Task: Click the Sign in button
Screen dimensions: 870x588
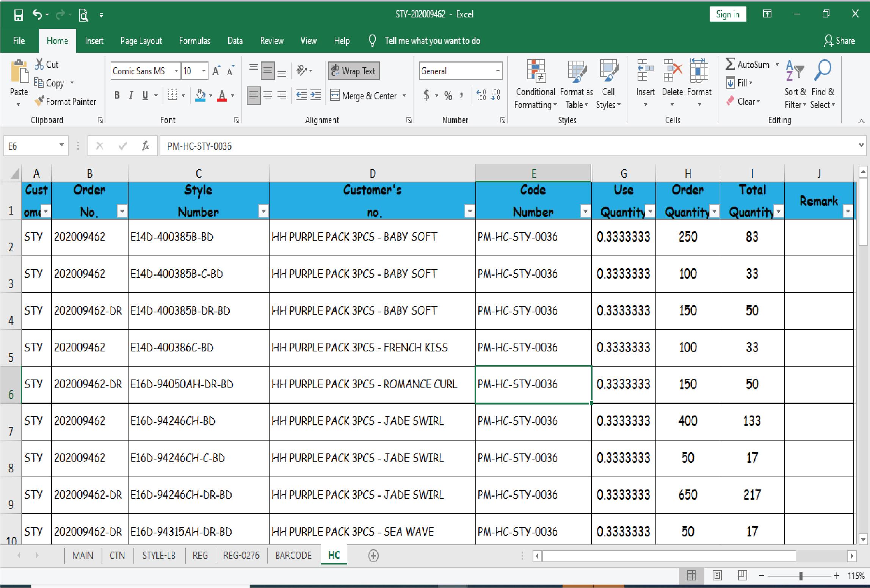Action: click(727, 14)
